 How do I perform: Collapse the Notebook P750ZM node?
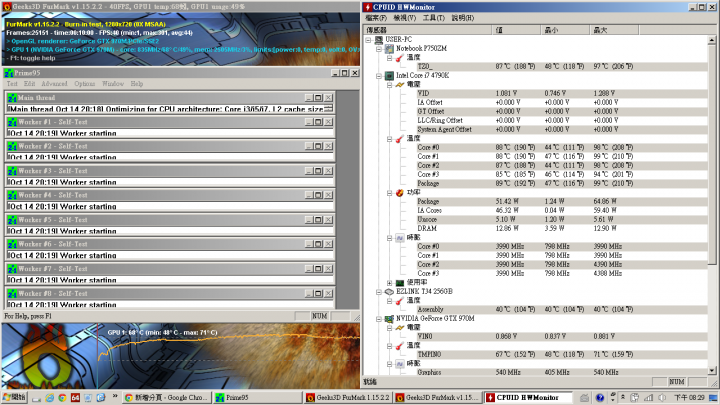(379, 49)
